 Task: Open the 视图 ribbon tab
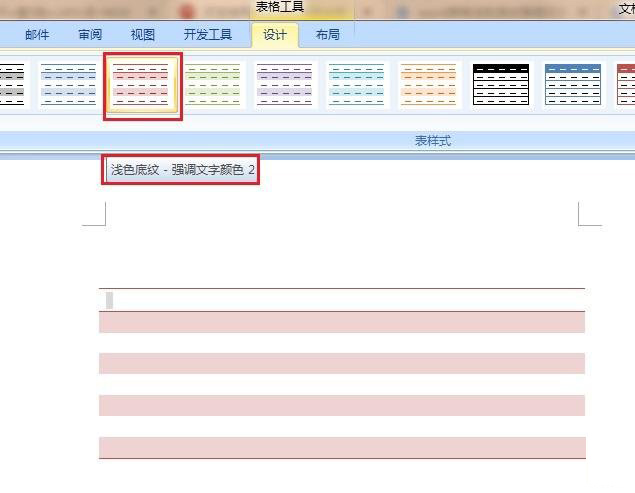143,35
